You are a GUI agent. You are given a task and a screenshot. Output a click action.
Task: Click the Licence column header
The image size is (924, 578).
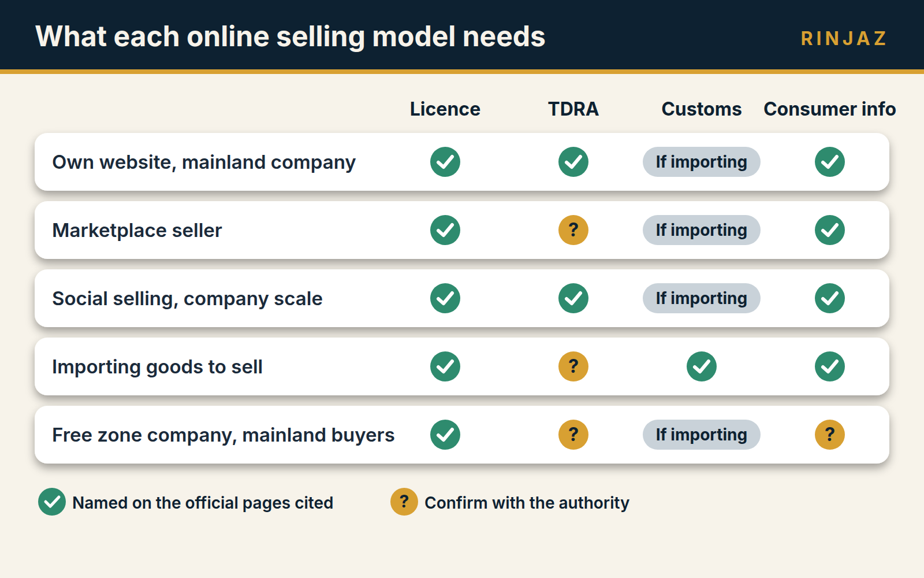pos(445,109)
